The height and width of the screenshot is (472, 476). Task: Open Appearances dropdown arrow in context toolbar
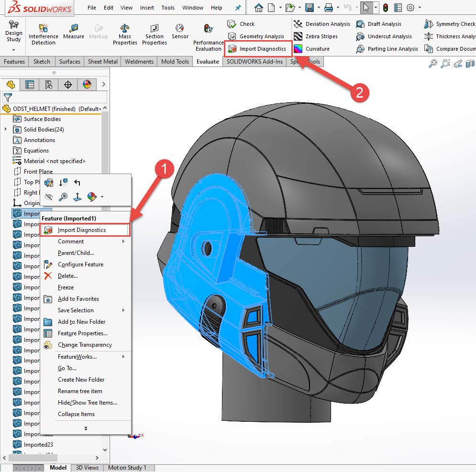pos(102,197)
